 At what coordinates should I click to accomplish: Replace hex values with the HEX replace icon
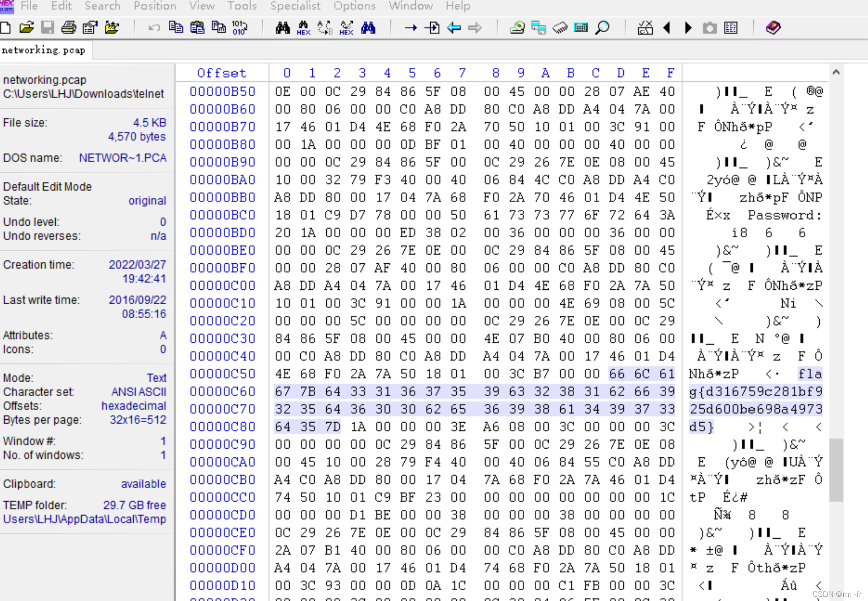(x=347, y=28)
